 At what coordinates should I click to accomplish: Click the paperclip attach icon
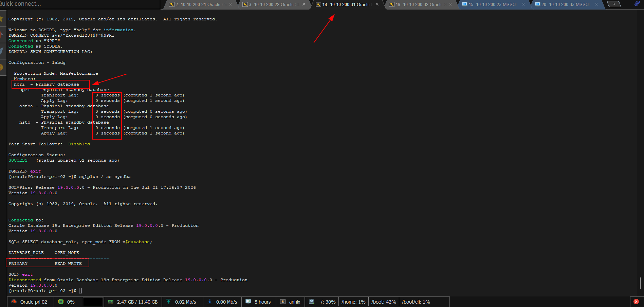click(x=637, y=4)
